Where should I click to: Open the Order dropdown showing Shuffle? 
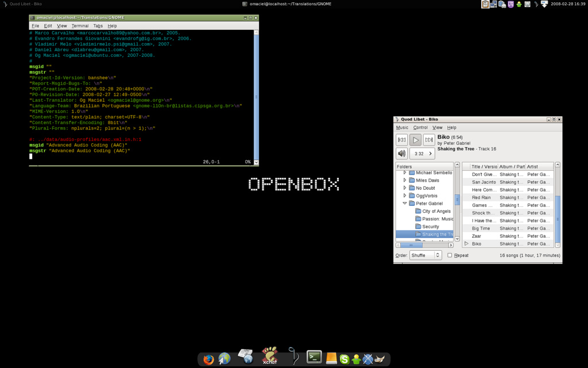click(425, 255)
